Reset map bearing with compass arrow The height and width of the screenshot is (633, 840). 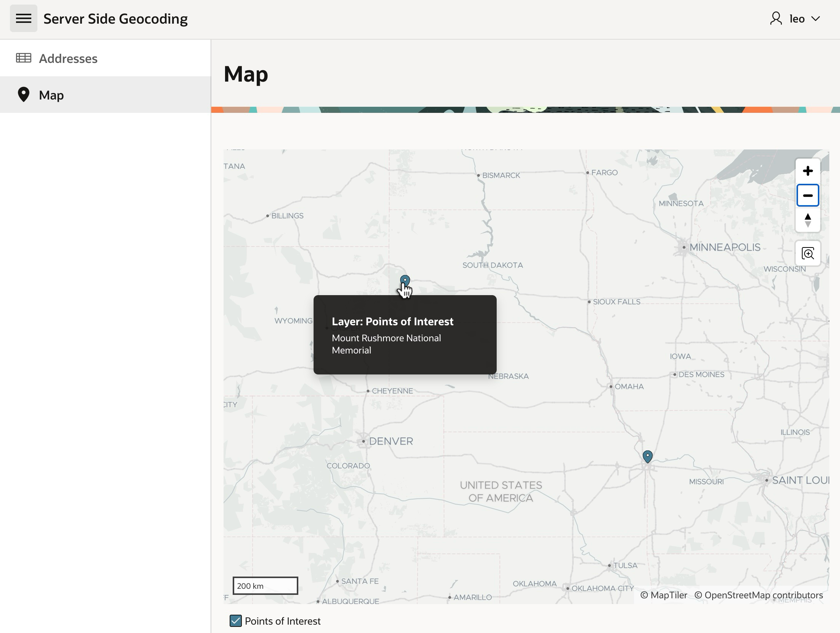tap(808, 220)
